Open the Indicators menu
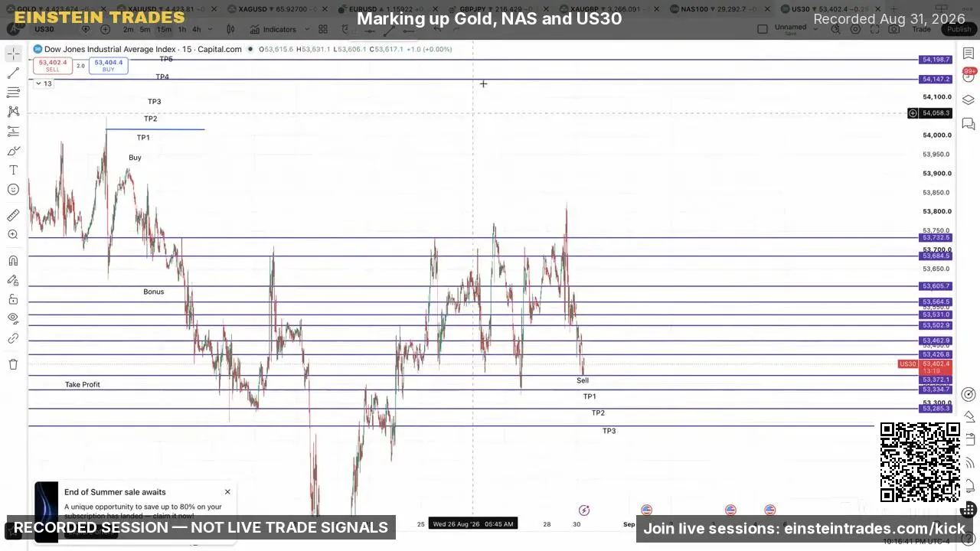This screenshot has height=551, width=980. 273,29
